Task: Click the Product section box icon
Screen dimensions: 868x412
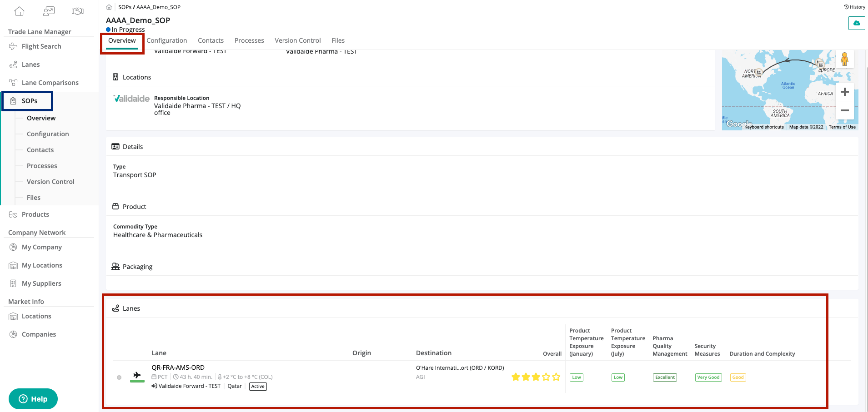Action: coord(115,207)
